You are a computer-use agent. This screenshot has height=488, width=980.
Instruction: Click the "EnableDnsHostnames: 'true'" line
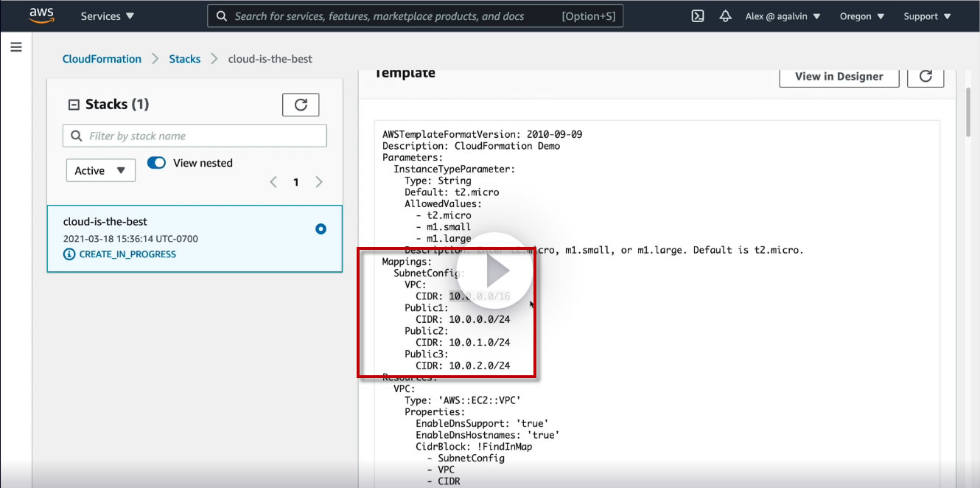(x=487, y=435)
